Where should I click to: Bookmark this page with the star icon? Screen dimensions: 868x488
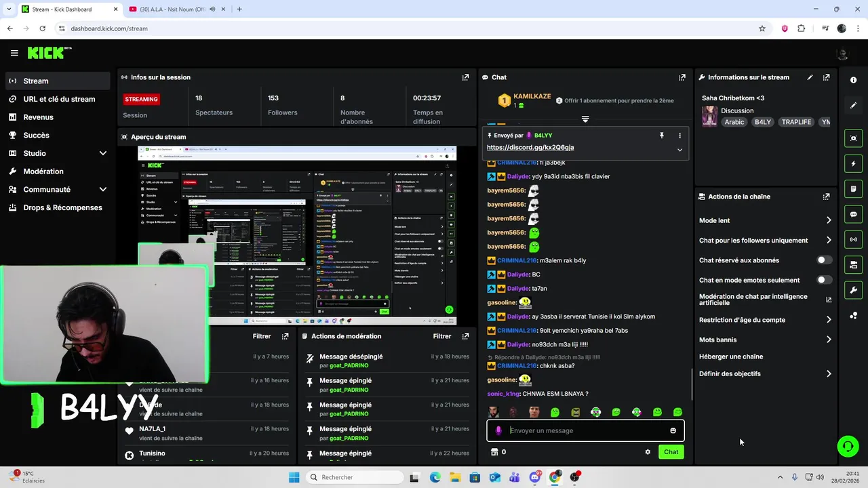tap(762, 28)
